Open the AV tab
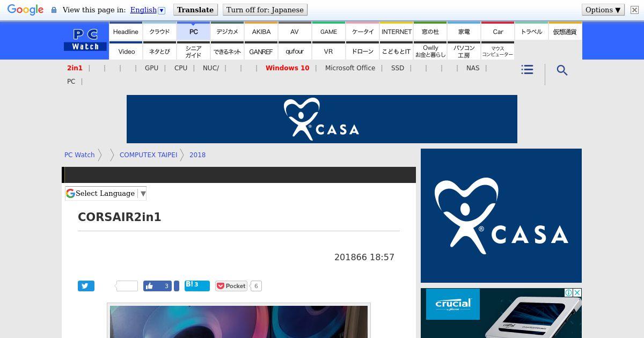Viewport: 644px width, 338px height. pyautogui.click(x=295, y=32)
